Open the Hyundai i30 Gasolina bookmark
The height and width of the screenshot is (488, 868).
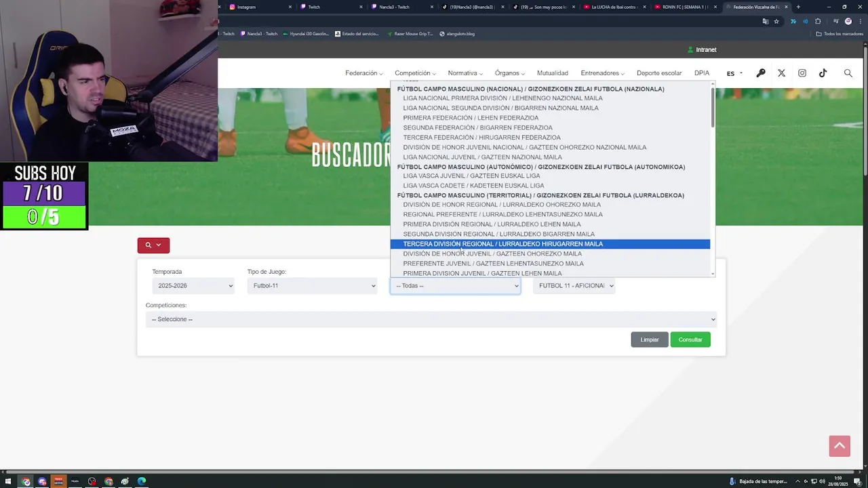pyautogui.click(x=306, y=33)
